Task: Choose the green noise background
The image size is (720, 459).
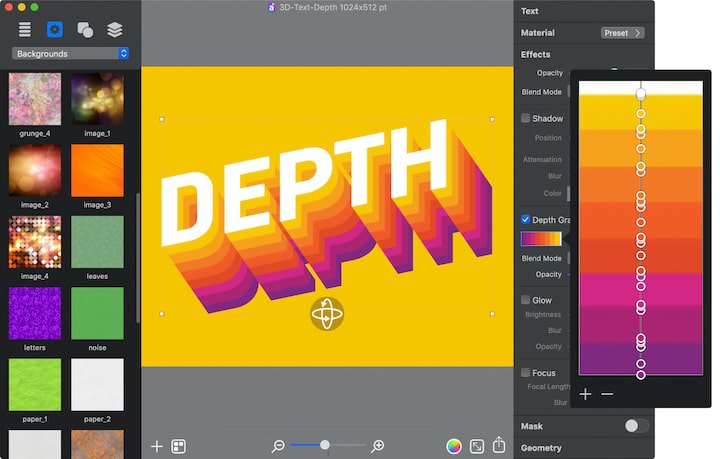Action: (97, 313)
